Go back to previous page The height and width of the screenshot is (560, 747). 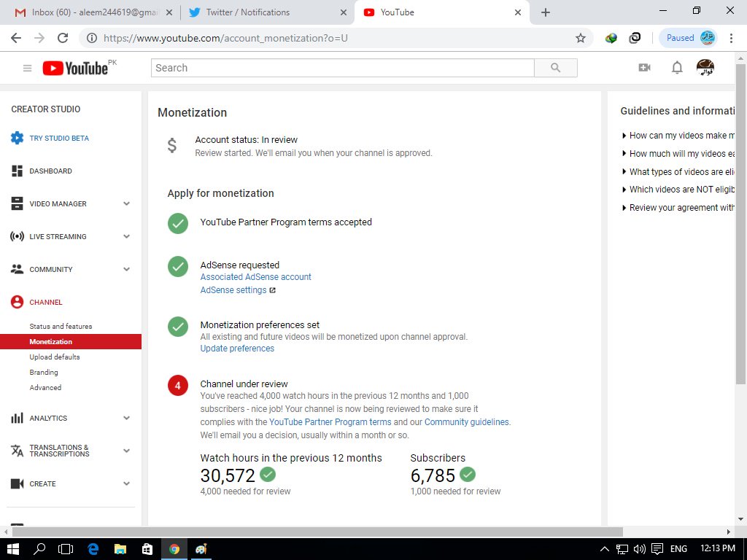tap(16, 38)
